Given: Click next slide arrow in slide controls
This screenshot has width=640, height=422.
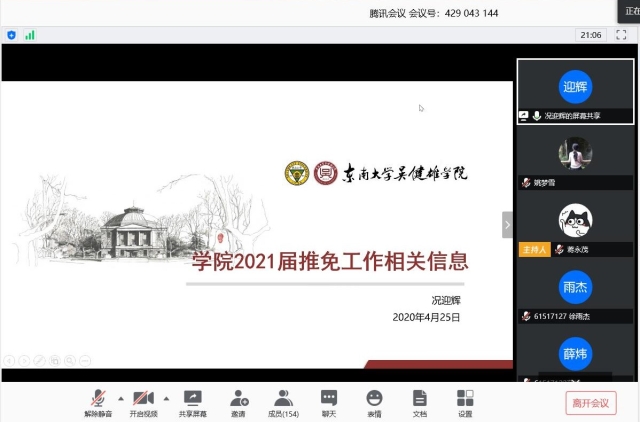Looking at the screenshot, I should (x=24, y=361).
